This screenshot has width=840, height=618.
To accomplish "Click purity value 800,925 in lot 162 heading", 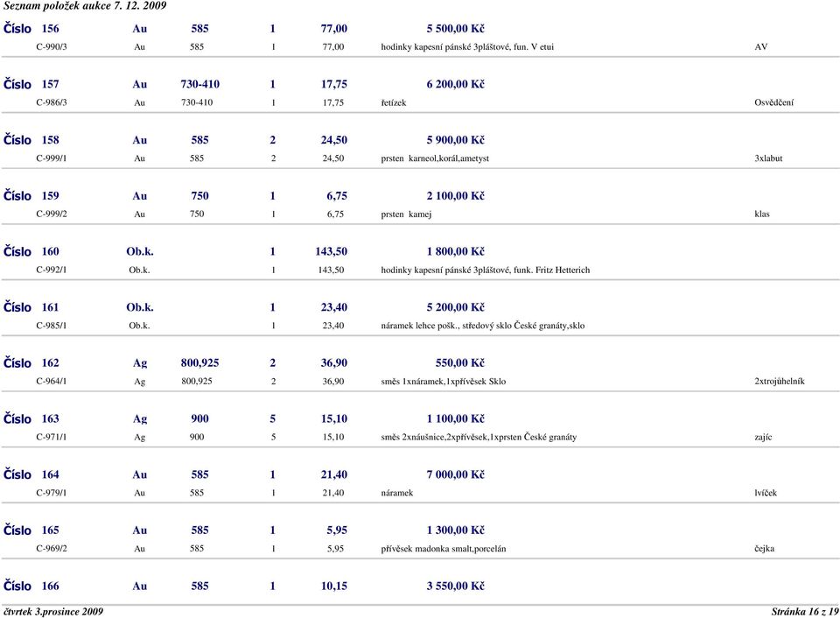I will (x=199, y=363).
